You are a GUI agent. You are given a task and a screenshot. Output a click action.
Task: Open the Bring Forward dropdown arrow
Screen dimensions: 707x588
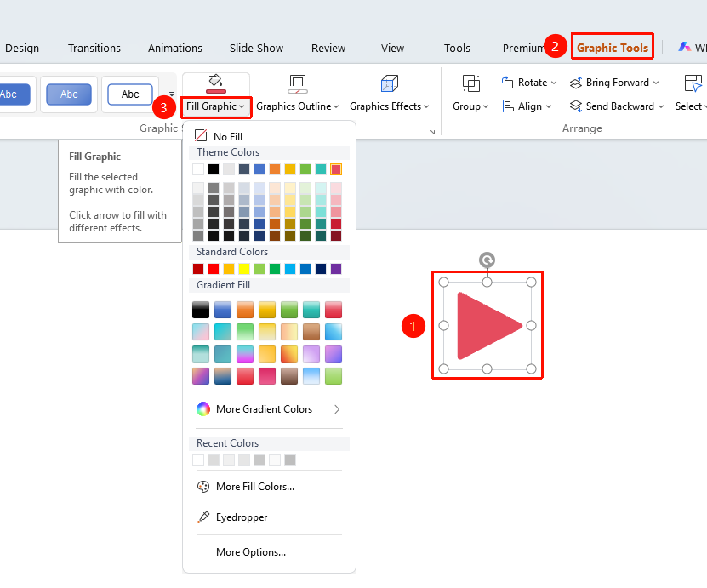(x=656, y=83)
